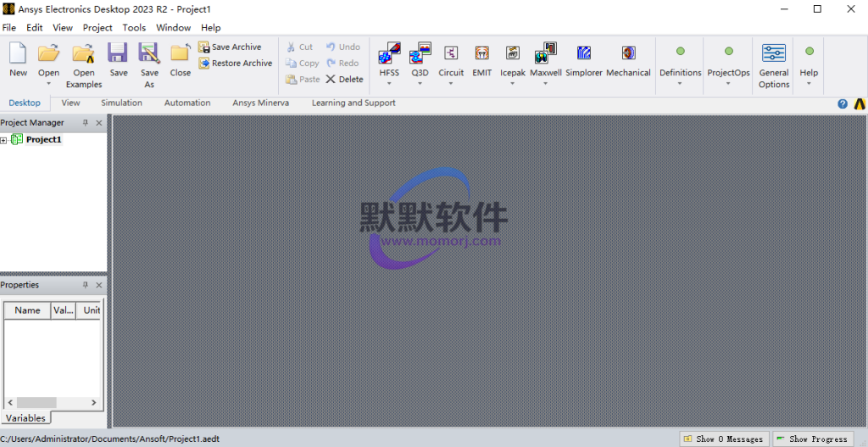This screenshot has width=868, height=447.
Task: Add a Mechanical design
Action: 628,55
